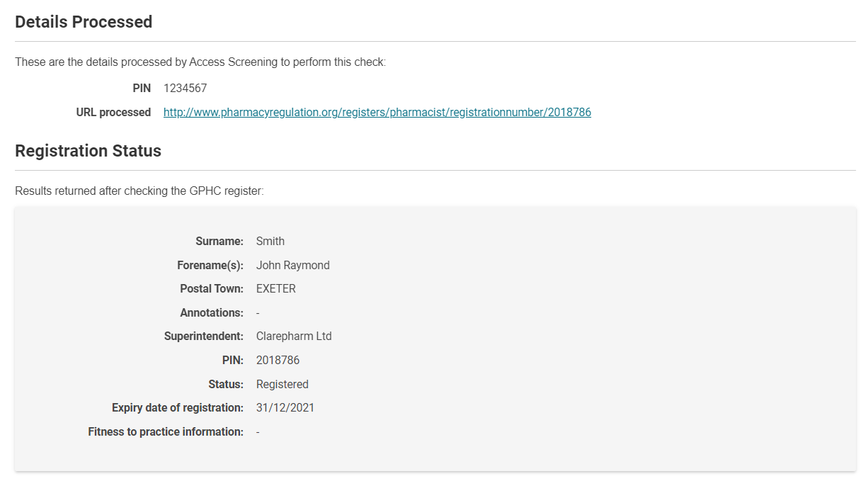Screen dimensions: 868x481
Task: Open the pharmacyregulation.org registration URL link
Action: [x=377, y=112]
